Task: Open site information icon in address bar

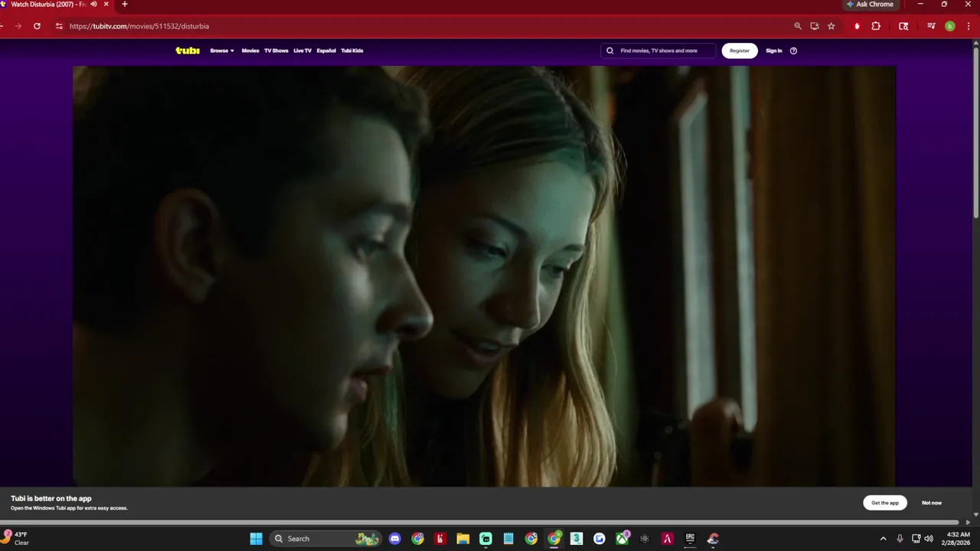Action: 59,26
